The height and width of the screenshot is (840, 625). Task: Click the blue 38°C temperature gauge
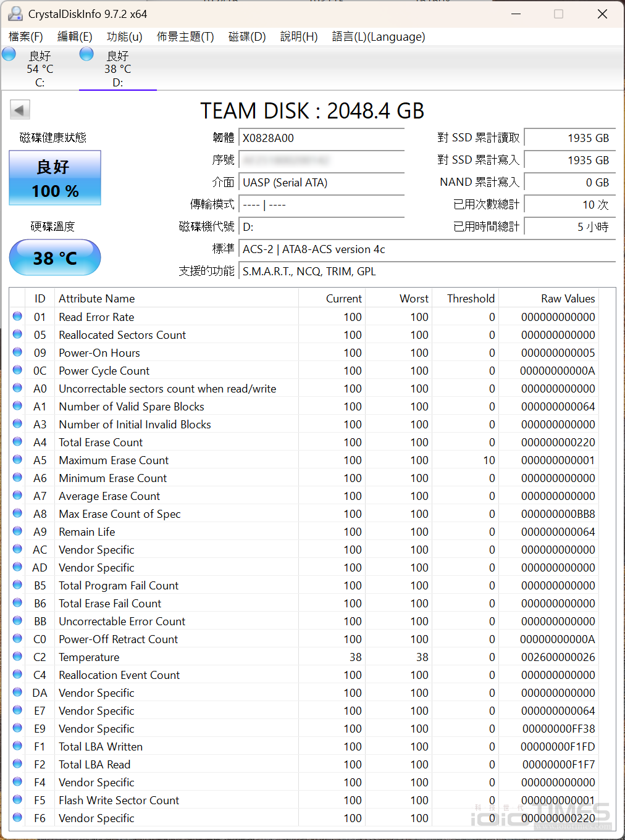pyautogui.click(x=54, y=257)
